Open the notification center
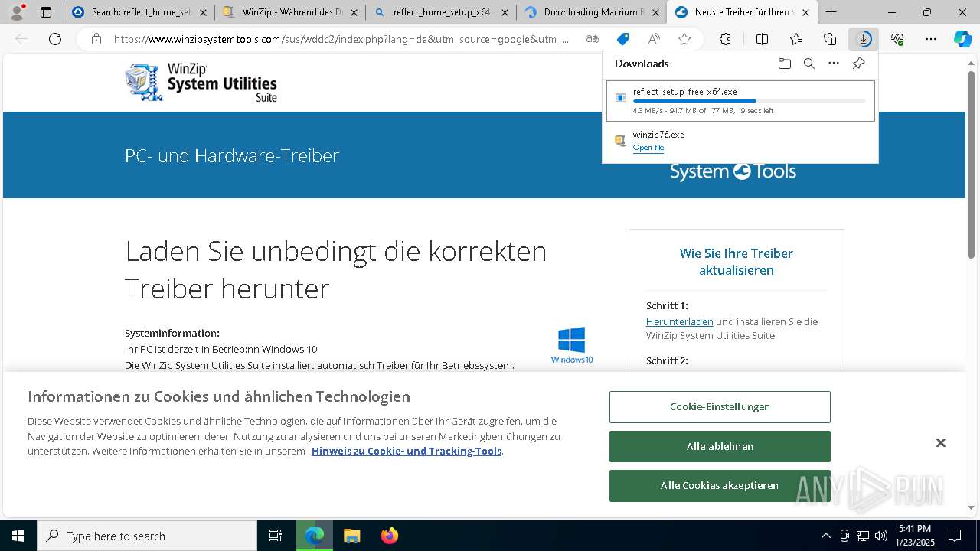The image size is (980, 551). [x=955, y=536]
